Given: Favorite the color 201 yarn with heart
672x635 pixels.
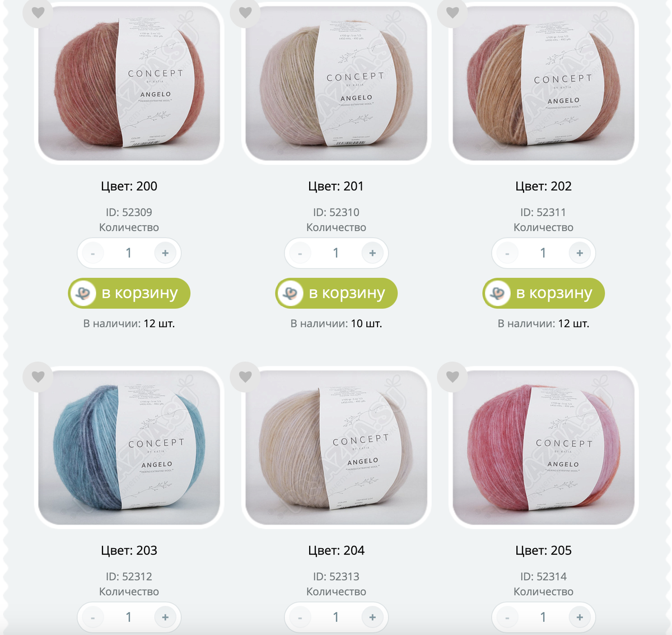Looking at the screenshot, I should tap(245, 12).
